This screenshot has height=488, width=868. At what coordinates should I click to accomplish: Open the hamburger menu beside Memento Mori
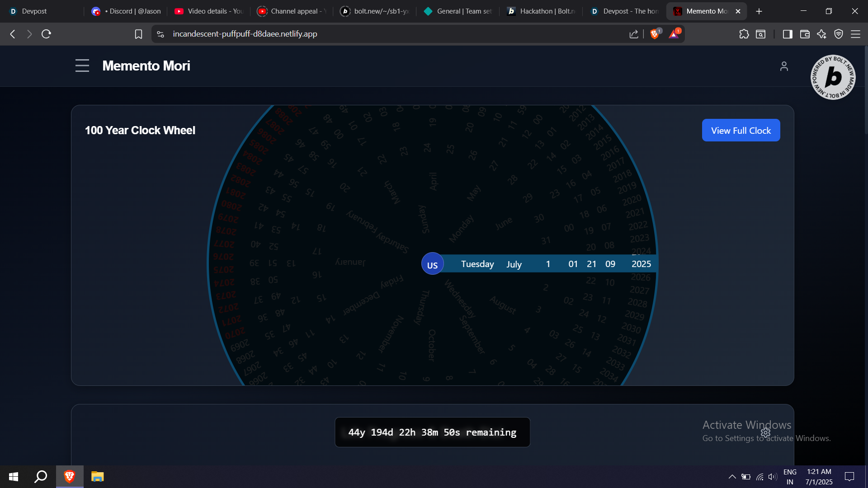[x=82, y=66]
